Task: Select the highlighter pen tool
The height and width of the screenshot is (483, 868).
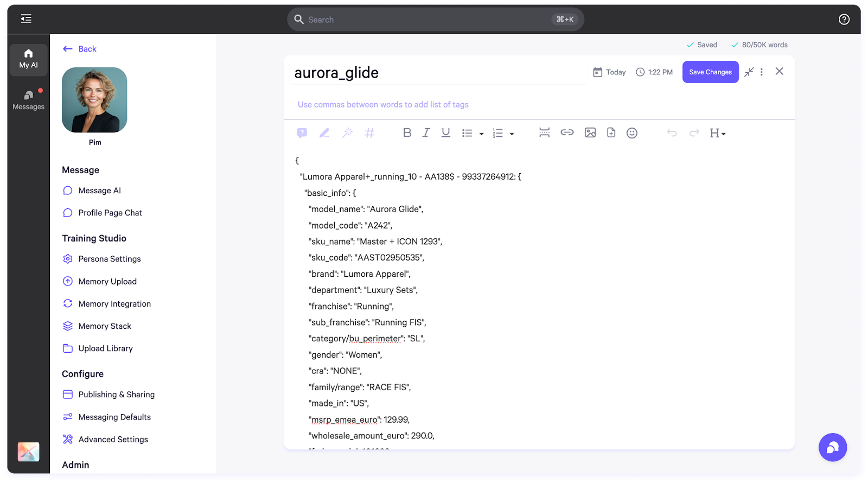Action: (324, 133)
